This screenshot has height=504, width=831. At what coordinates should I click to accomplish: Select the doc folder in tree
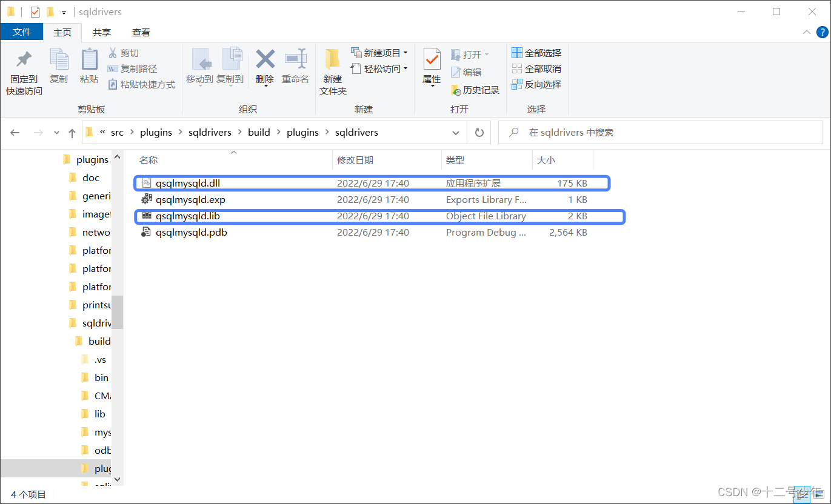[84, 177]
